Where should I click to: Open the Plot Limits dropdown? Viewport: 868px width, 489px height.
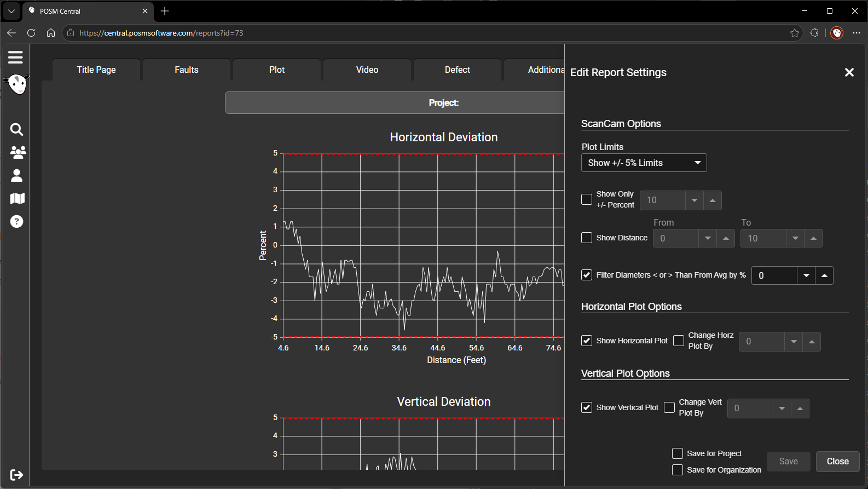(x=644, y=163)
